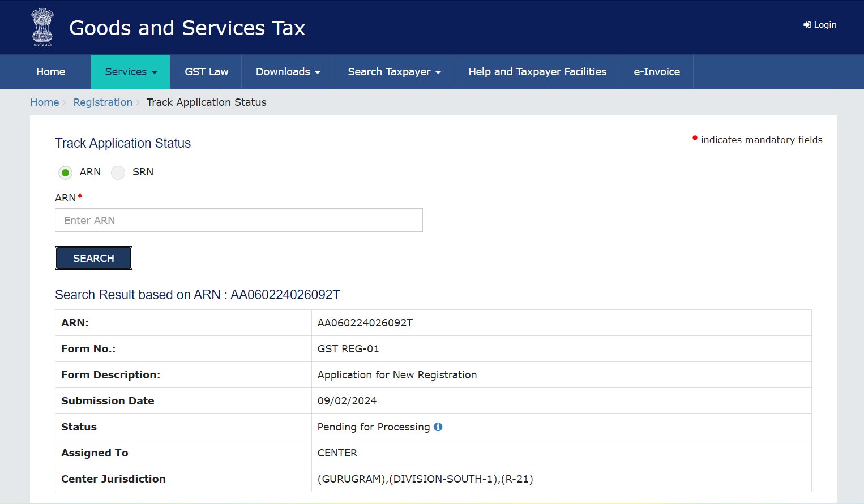Go to the Home menu item
Image resolution: width=864 pixels, height=504 pixels.
(x=50, y=72)
